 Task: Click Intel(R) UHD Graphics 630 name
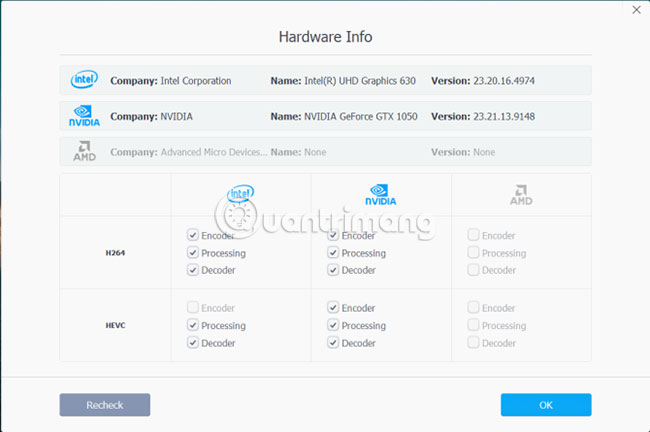coord(360,81)
